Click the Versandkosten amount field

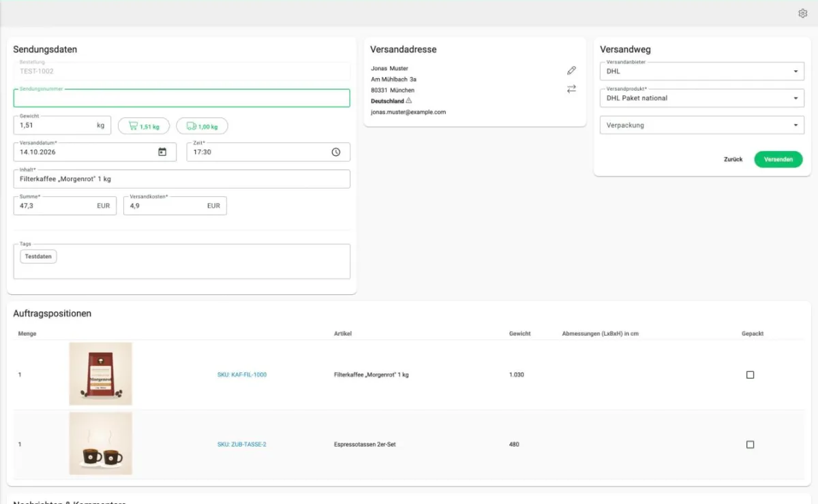175,206
